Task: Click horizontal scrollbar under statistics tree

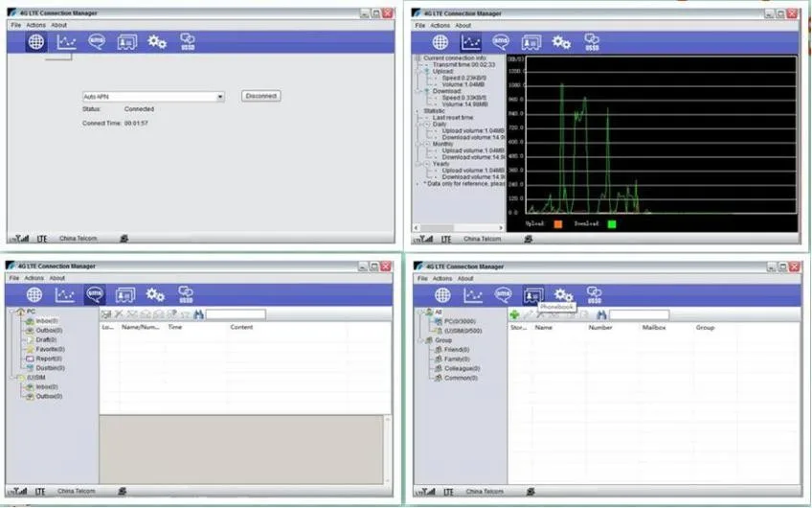Action: 459,227
